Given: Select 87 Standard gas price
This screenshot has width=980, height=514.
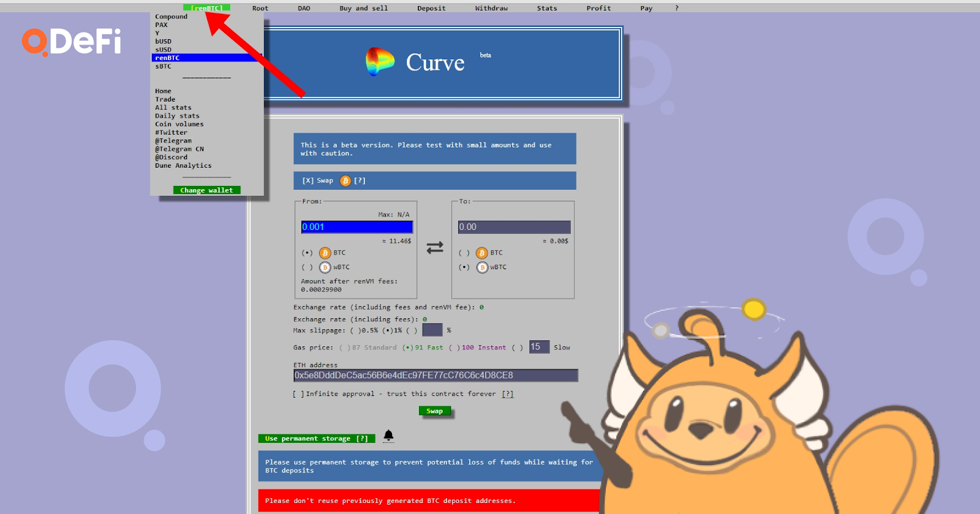Looking at the screenshot, I should click(x=345, y=348).
